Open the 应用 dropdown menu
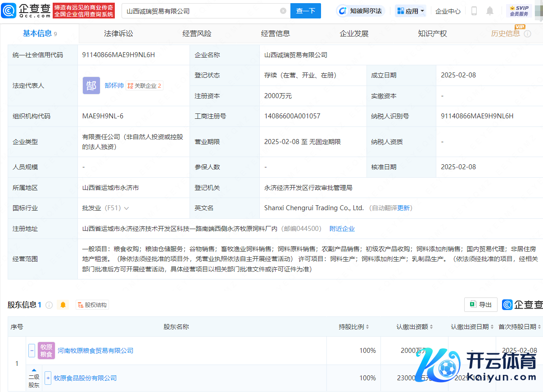Image resolution: width=543 pixels, height=392 pixels. point(411,11)
